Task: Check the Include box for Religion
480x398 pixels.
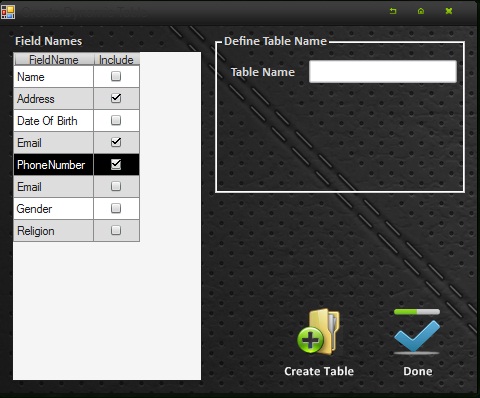Action: click(116, 230)
